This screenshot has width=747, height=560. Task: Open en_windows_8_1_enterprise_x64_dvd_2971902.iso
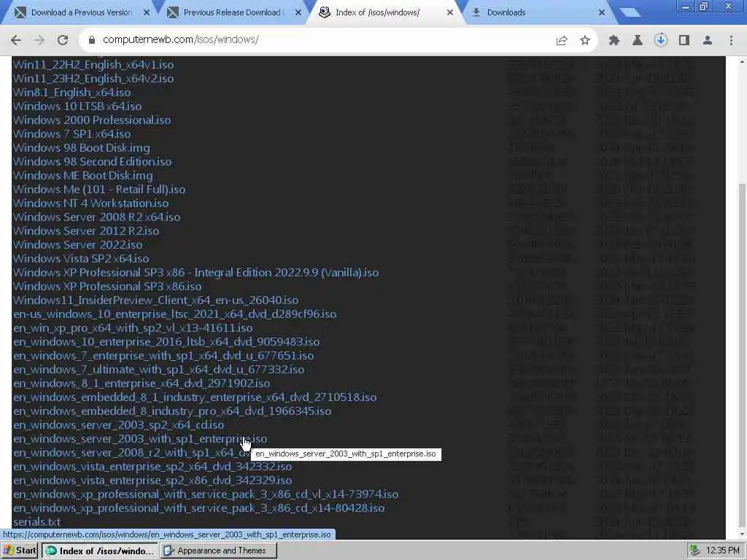click(x=142, y=384)
